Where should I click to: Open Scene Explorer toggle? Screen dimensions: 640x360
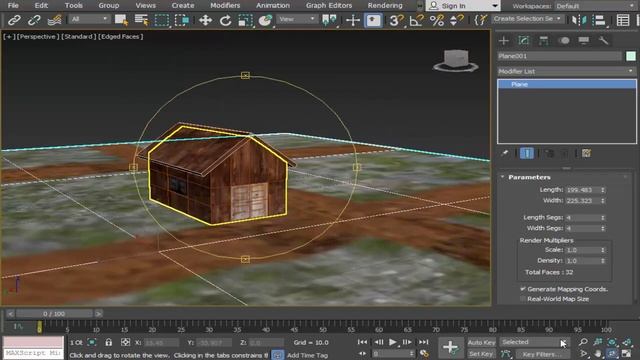point(623,20)
